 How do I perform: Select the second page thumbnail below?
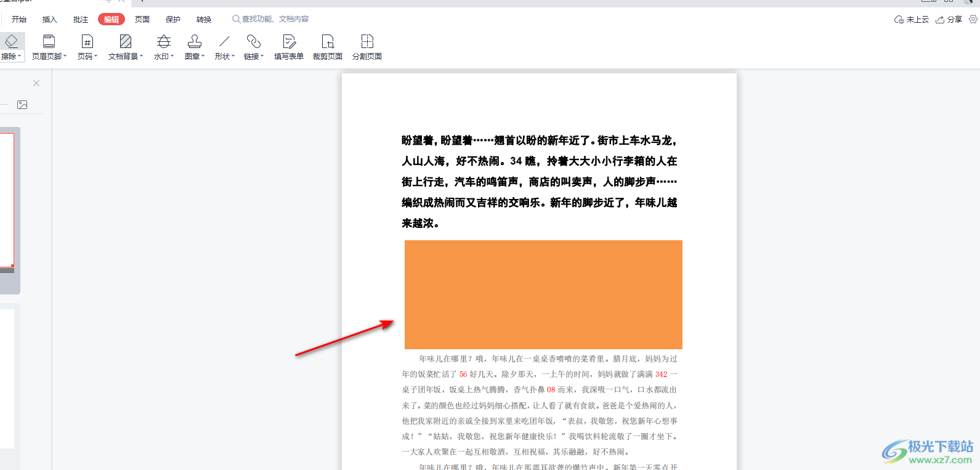pos(7,379)
